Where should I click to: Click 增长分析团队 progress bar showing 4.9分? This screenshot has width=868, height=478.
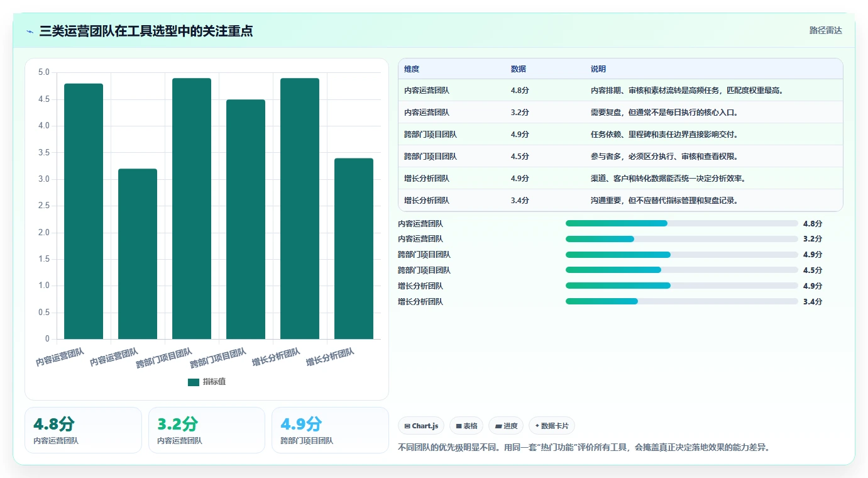coord(682,286)
